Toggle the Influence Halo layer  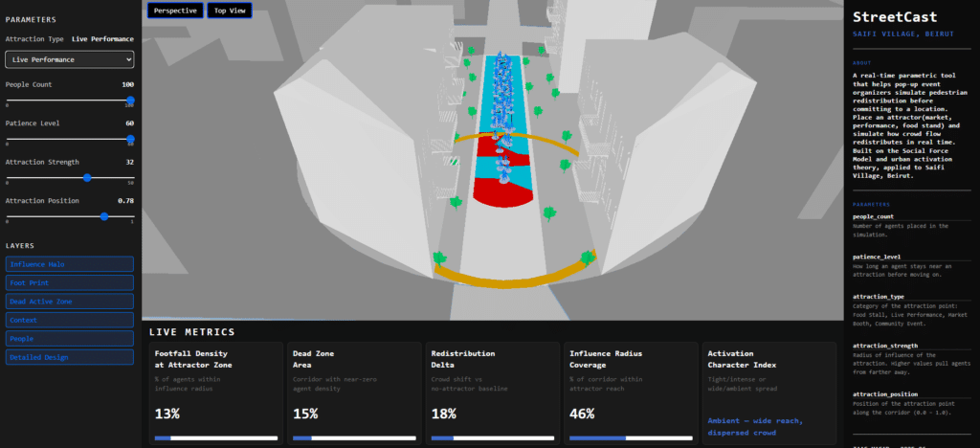click(69, 264)
